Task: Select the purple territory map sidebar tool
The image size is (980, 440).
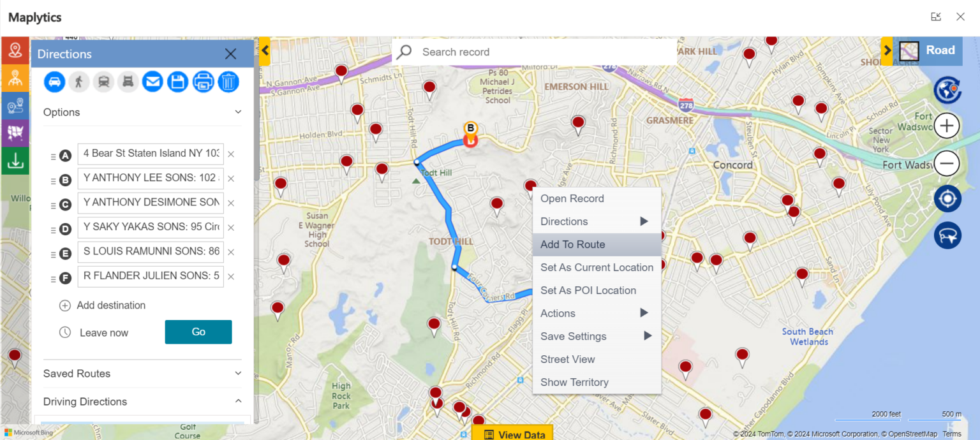Action: (x=14, y=133)
